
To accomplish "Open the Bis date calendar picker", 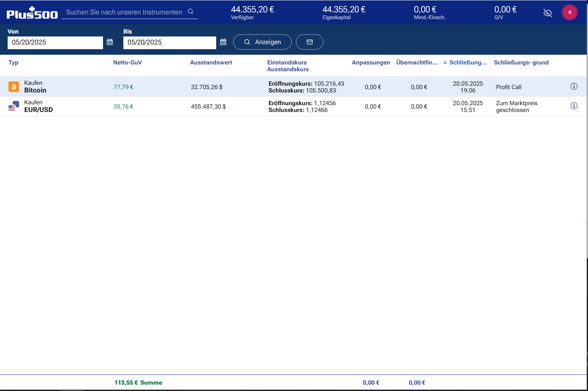I will click(x=223, y=42).
